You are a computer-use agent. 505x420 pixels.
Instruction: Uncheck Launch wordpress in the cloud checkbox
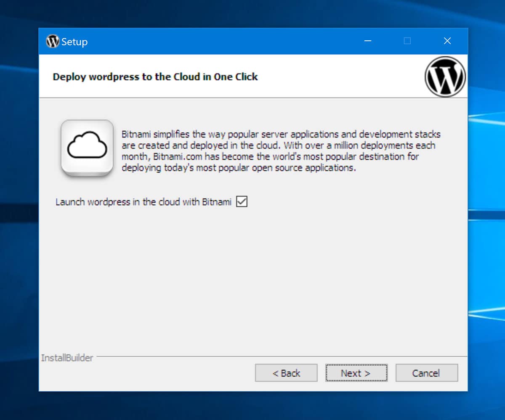(242, 202)
